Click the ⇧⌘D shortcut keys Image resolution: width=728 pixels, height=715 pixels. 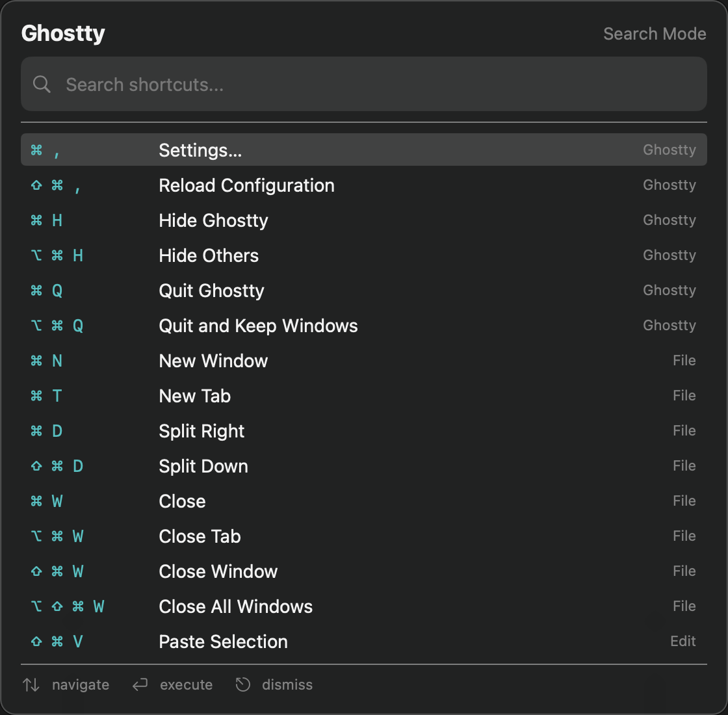(x=57, y=465)
